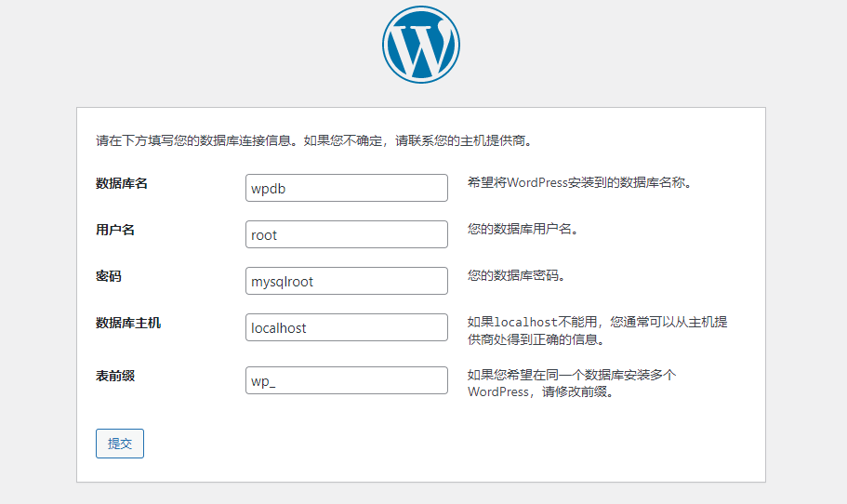Image resolution: width=847 pixels, height=504 pixels.
Task: Click the intro sentence starting with 请在下方填写
Action: [x=315, y=141]
